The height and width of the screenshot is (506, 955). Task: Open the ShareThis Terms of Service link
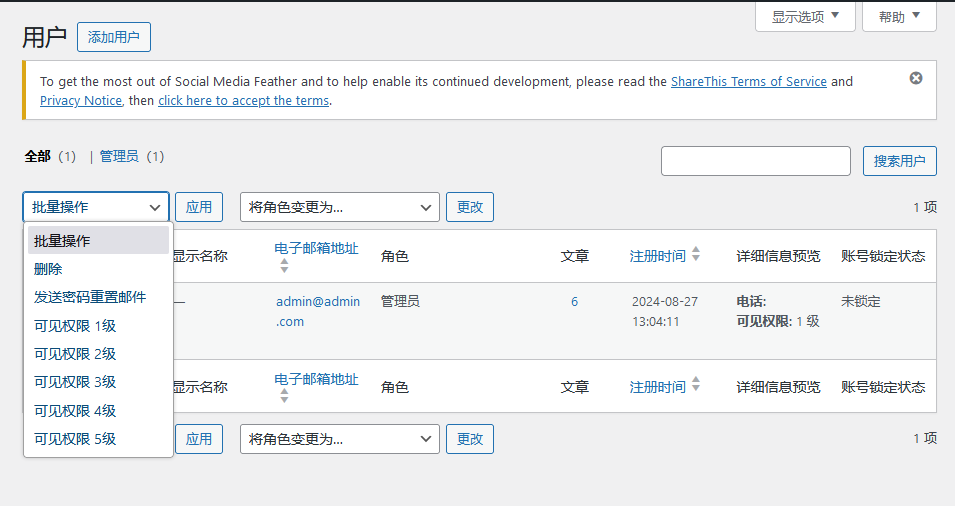(x=749, y=82)
